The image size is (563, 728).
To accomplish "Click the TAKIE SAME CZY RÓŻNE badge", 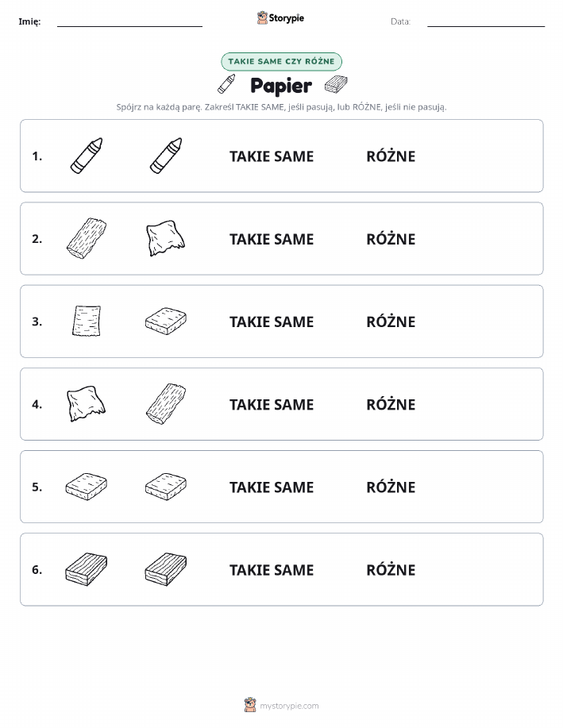I will pos(281,61).
